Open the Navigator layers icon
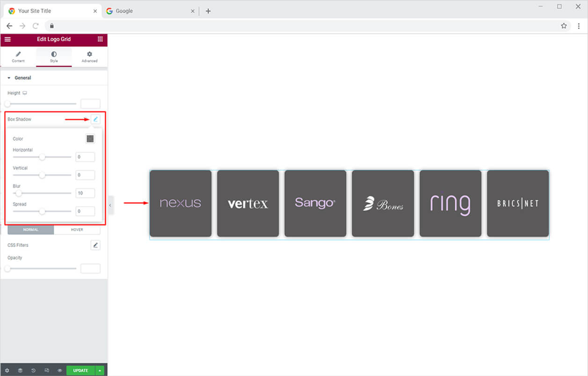This screenshot has width=588, height=376. (x=20, y=370)
